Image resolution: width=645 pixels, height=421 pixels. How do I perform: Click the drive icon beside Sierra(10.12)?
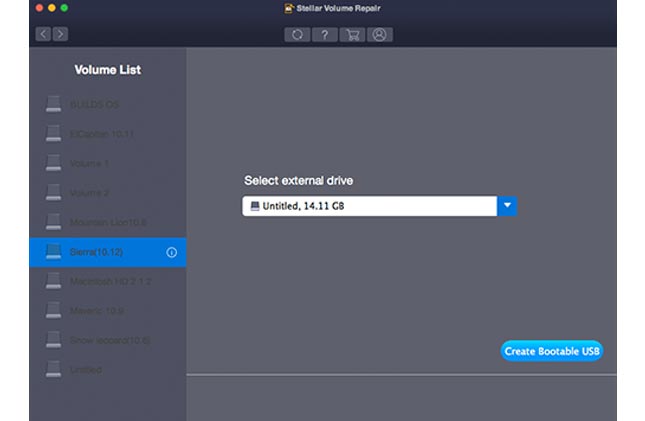click(54, 252)
